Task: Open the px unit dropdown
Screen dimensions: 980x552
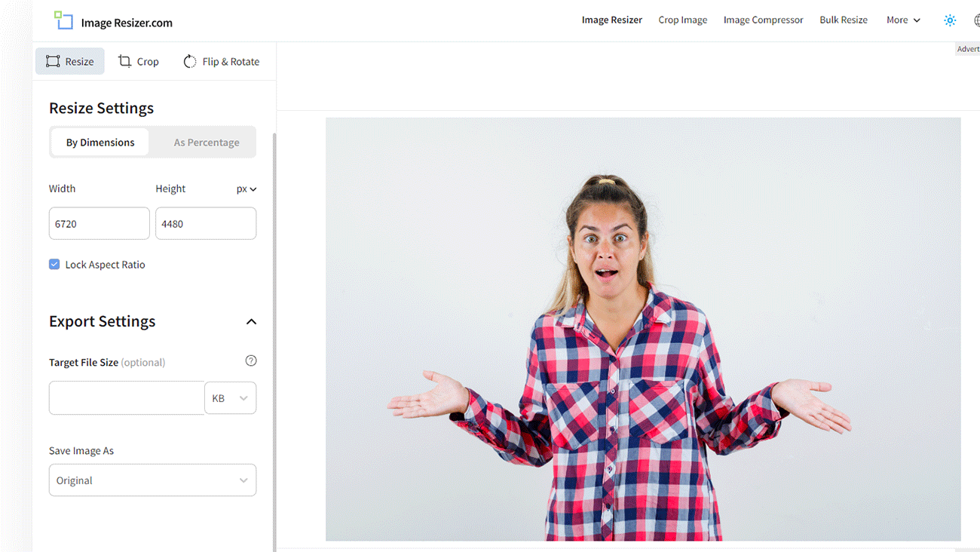Action: [x=247, y=189]
